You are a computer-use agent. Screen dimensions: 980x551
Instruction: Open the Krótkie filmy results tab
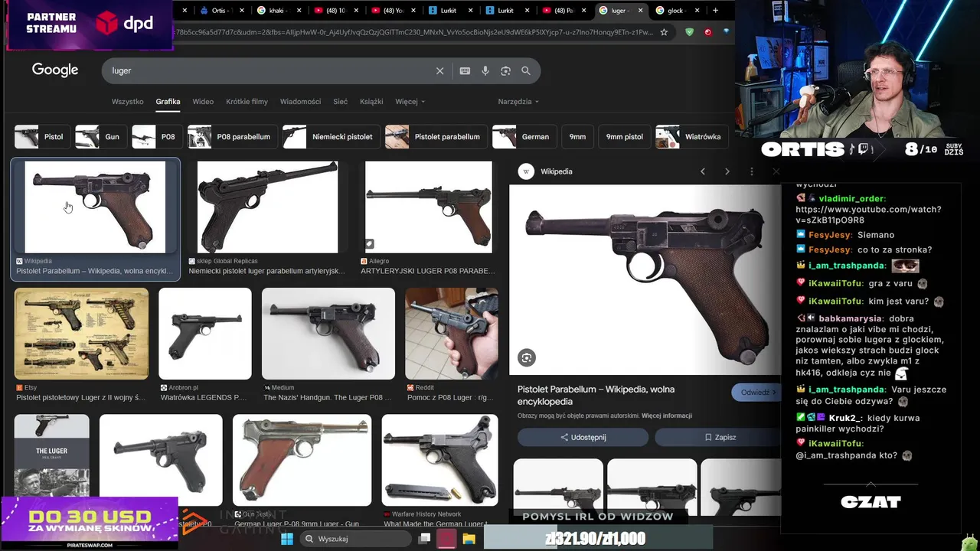[247, 101]
